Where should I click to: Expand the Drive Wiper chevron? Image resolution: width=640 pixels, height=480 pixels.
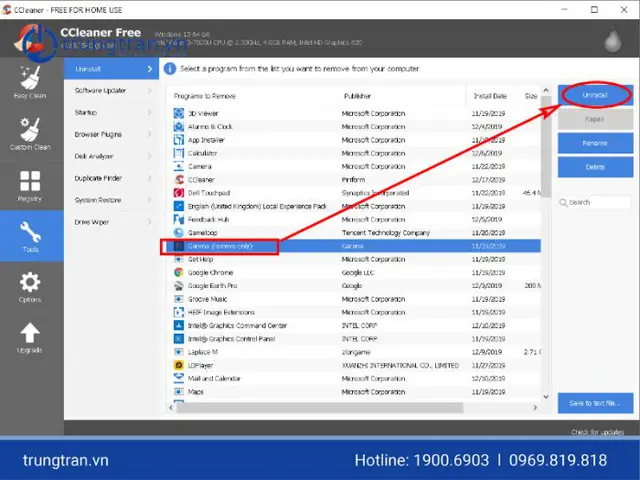(150, 222)
